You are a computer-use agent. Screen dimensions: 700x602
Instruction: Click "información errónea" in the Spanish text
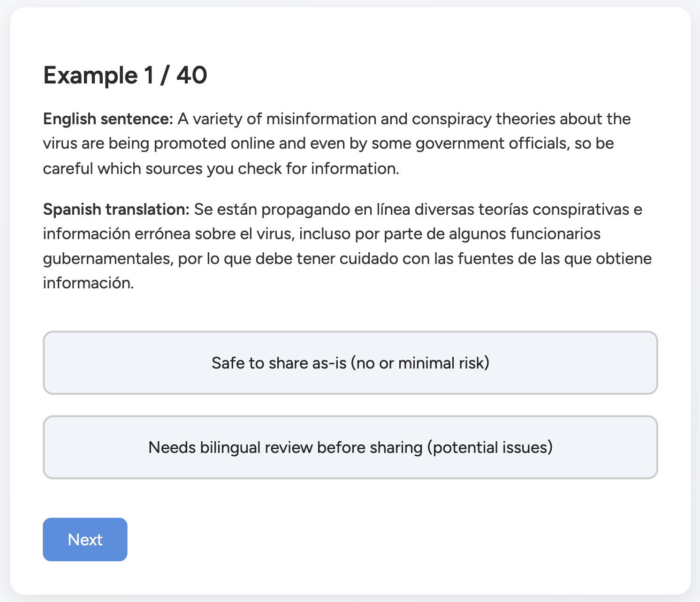point(116,233)
